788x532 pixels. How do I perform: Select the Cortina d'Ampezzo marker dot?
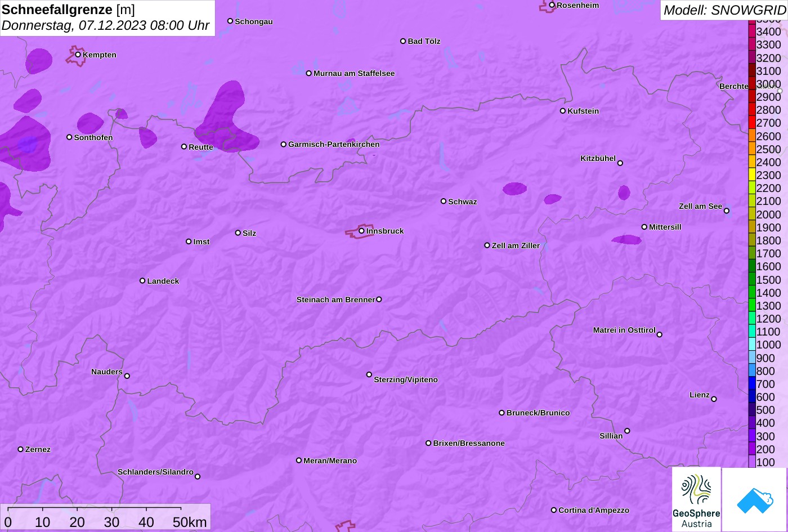pos(554,510)
